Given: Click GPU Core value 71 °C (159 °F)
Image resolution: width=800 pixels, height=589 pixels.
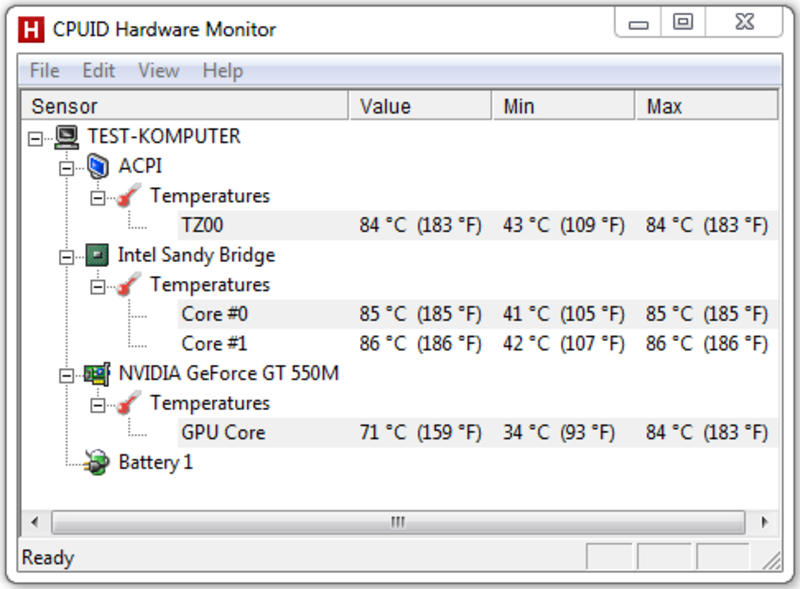Looking at the screenshot, I should click(420, 432).
